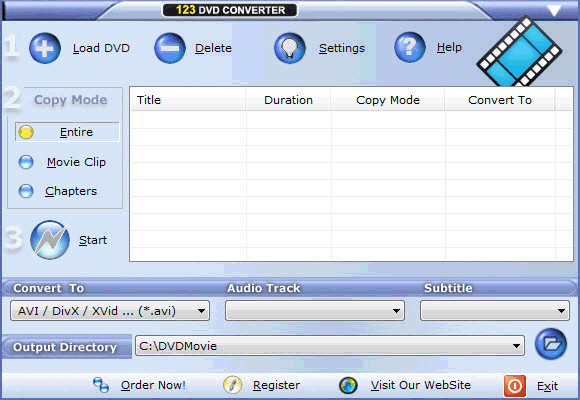
Task: Click the Order Now! icon
Action: (x=101, y=385)
